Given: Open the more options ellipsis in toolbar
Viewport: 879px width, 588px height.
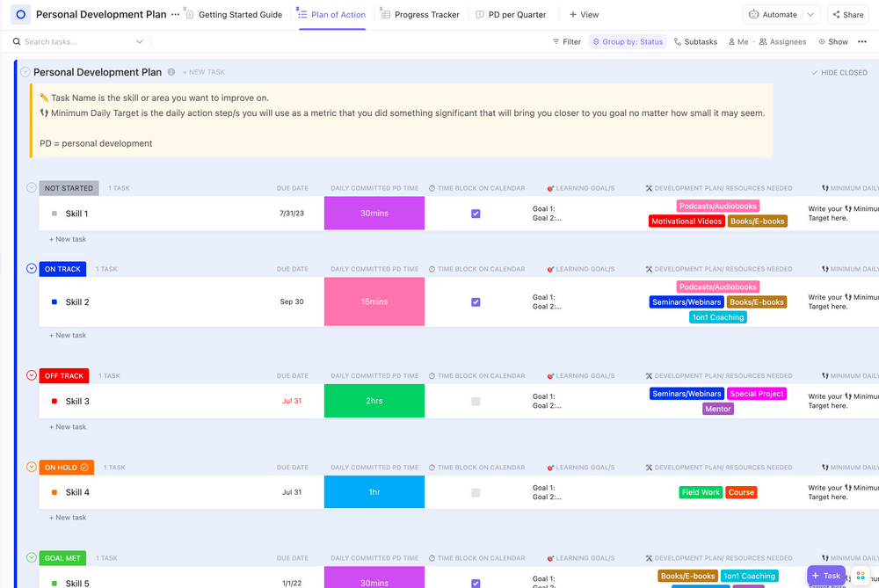Looking at the screenshot, I should click(x=862, y=41).
